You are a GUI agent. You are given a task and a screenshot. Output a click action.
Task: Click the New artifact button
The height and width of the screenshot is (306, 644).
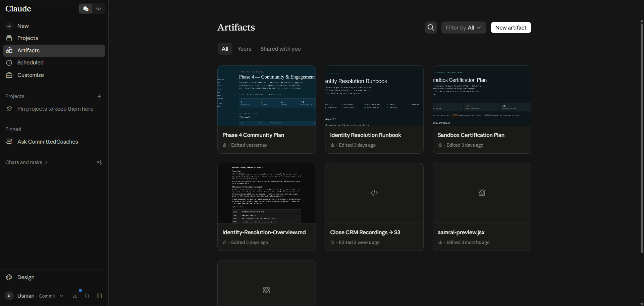tap(511, 28)
